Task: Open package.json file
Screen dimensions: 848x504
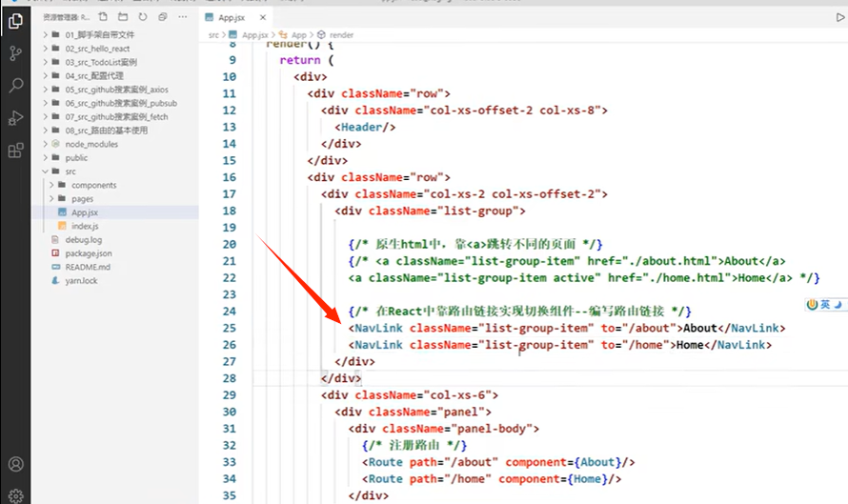Action: pos(89,253)
